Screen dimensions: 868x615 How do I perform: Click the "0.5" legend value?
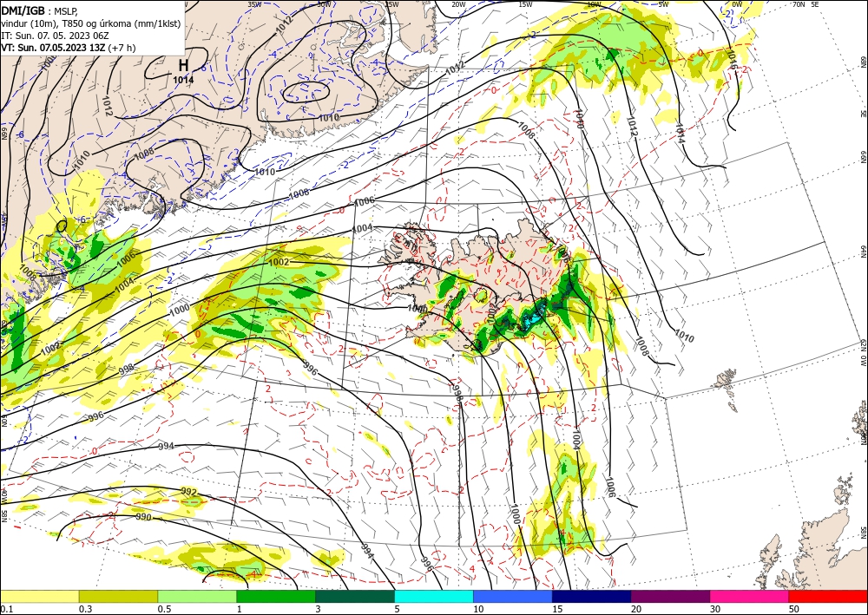pos(164,609)
